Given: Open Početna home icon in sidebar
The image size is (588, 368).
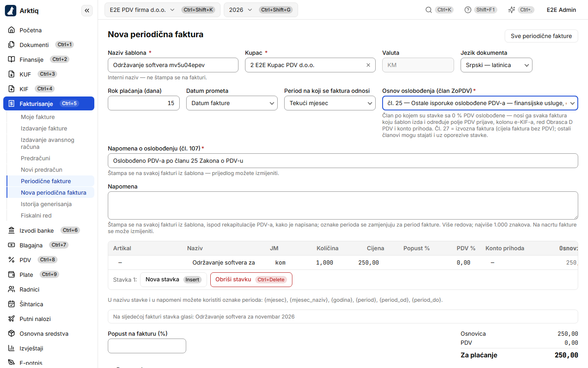Looking at the screenshot, I should pyautogui.click(x=11, y=30).
